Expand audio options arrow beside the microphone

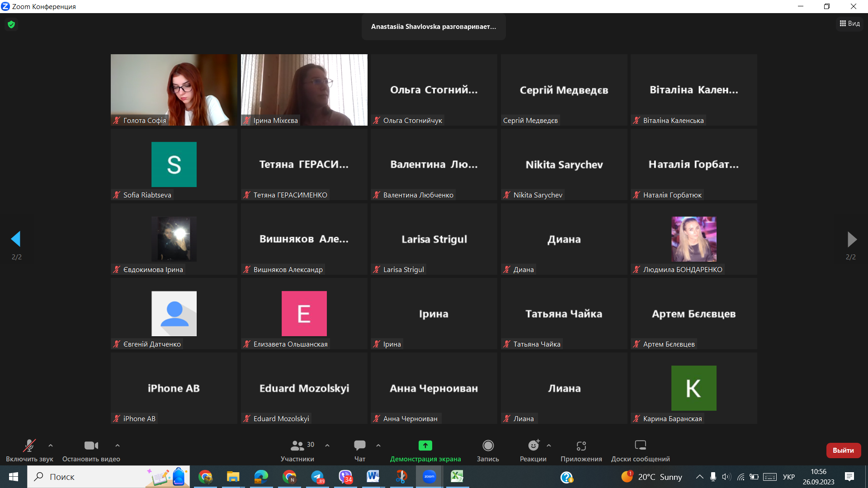point(51,446)
